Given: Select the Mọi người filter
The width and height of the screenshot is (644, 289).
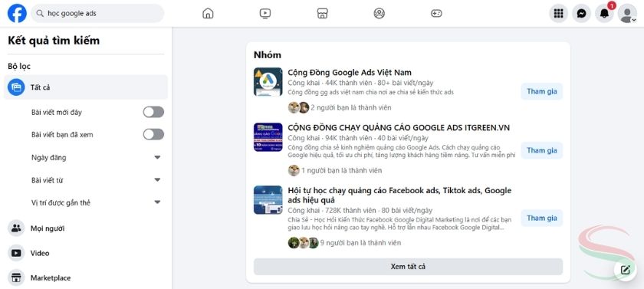Looking at the screenshot, I should pos(48,228).
